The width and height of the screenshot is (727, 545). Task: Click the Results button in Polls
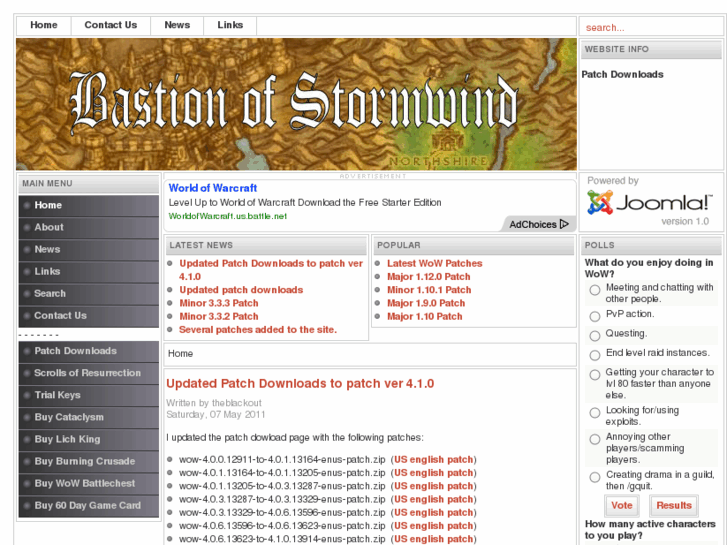(674, 506)
